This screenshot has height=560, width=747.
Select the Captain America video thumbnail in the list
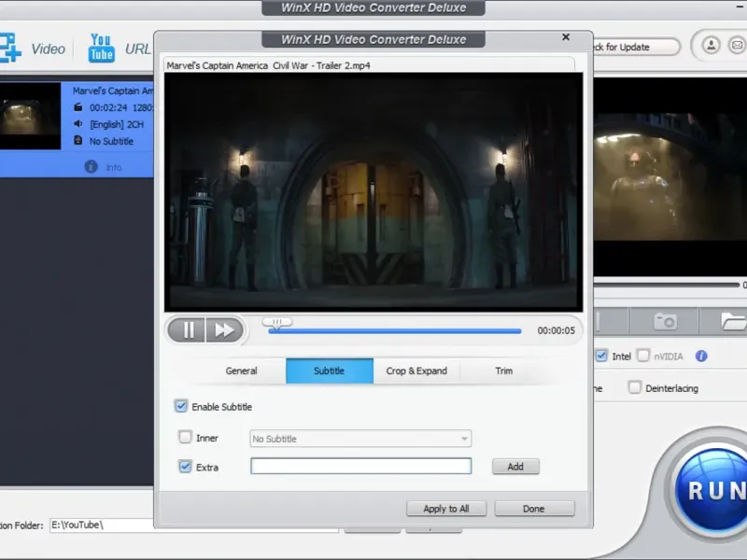pyautogui.click(x=30, y=116)
